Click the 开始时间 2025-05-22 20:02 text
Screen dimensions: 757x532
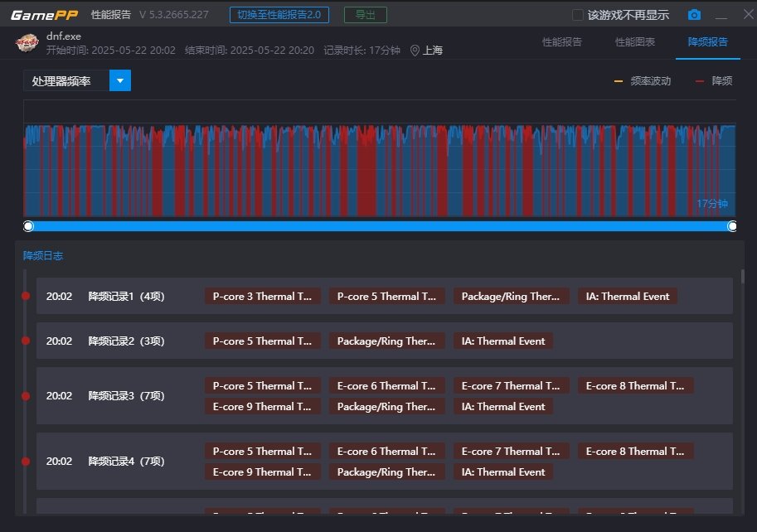click(110, 51)
